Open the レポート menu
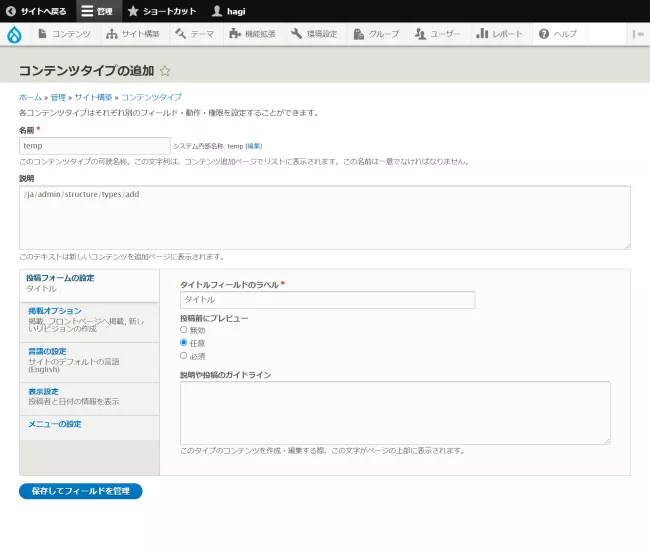 coord(500,34)
